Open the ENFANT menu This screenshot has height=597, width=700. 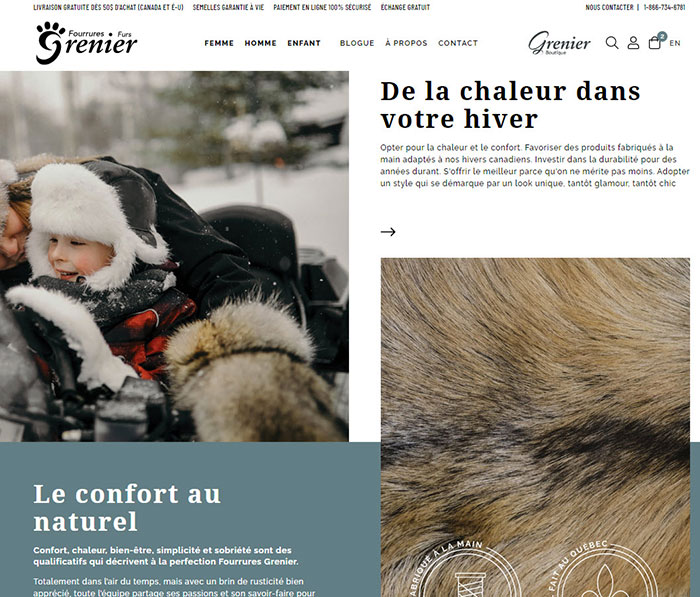[x=304, y=43]
